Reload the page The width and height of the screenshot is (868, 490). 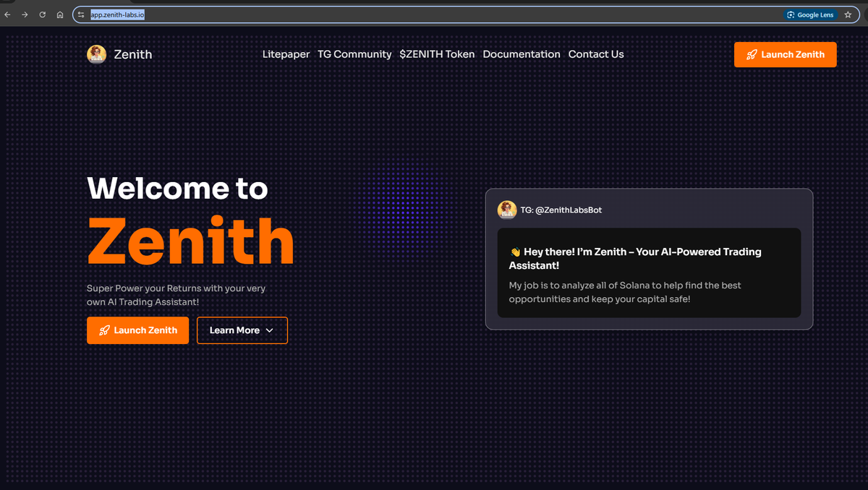click(42, 14)
